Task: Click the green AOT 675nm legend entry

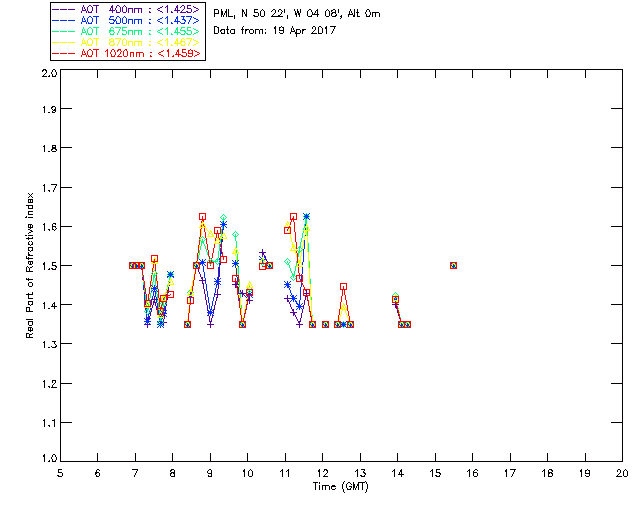Action: (x=127, y=31)
